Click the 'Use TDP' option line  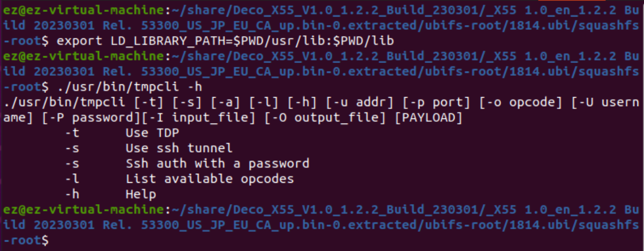122,133
